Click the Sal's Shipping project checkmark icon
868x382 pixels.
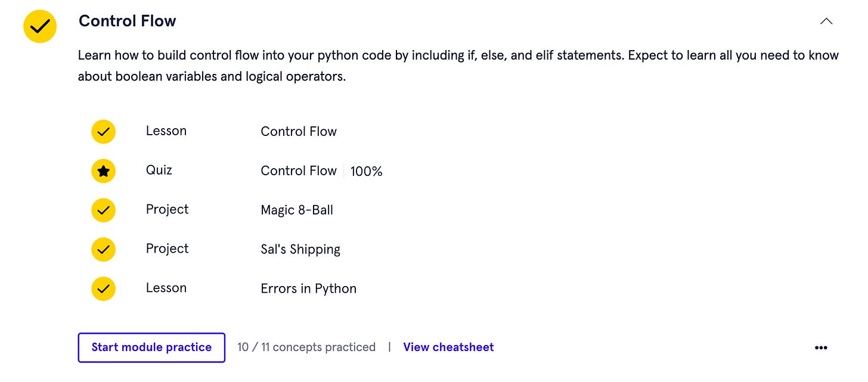(103, 249)
